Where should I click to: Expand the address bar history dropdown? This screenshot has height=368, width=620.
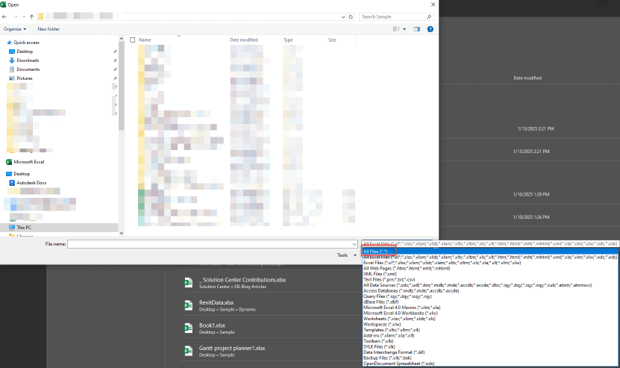click(343, 17)
